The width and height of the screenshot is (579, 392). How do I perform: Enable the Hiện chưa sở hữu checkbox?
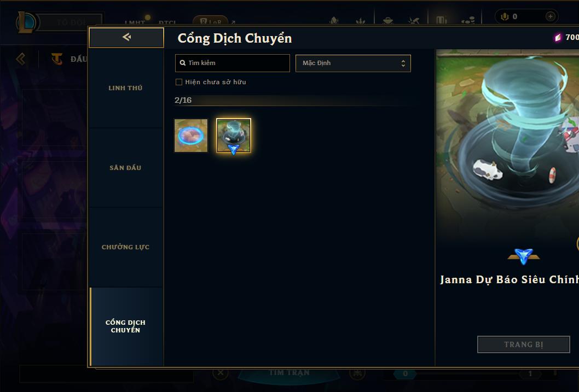(179, 82)
